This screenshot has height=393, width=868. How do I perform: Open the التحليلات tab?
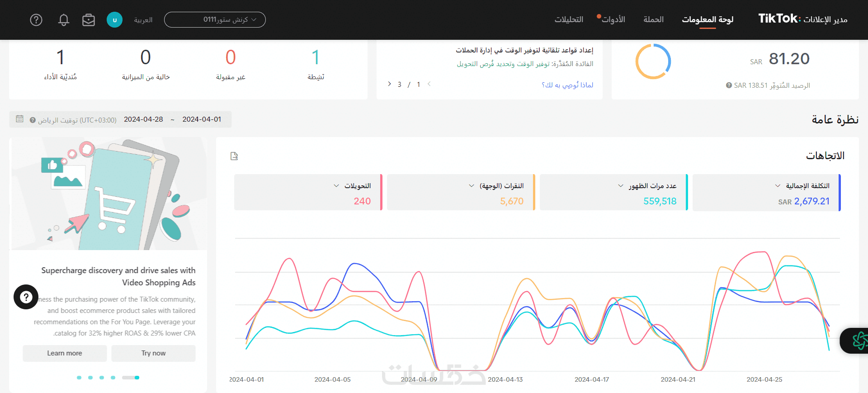569,19
